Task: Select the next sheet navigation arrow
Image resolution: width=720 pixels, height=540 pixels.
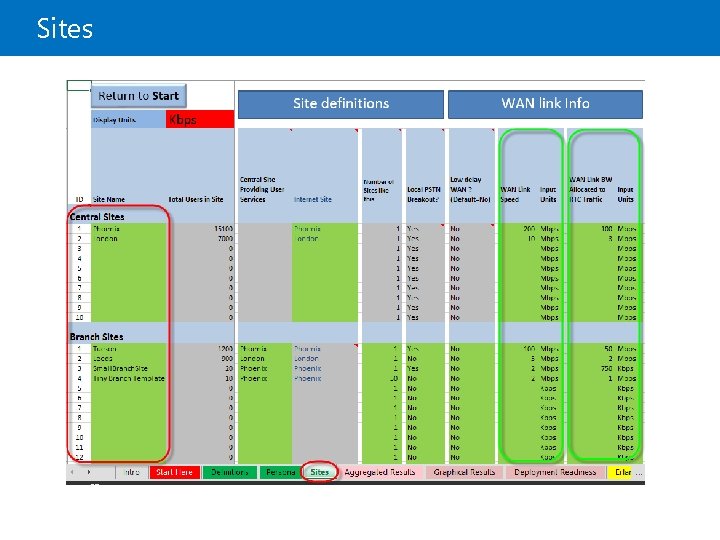Action: click(x=89, y=472)
